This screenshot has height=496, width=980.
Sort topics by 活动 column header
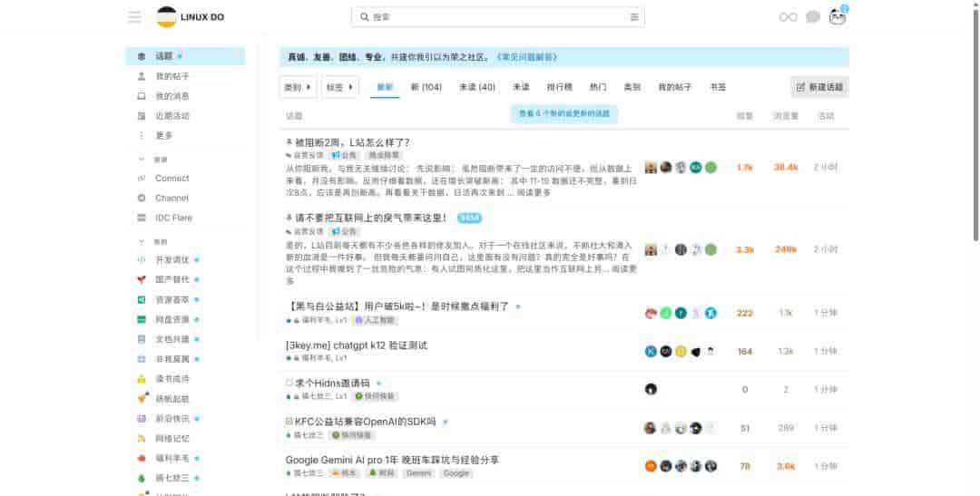[826, 115]
